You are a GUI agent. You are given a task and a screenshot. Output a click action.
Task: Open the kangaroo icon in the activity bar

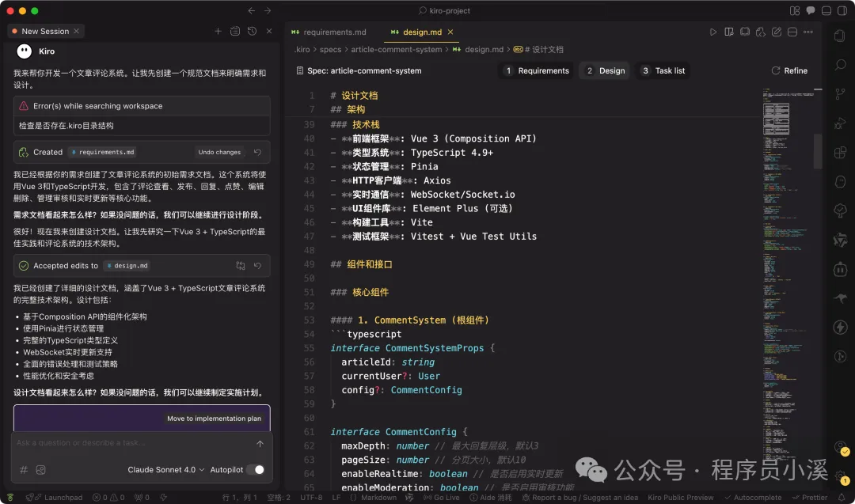click(x=840, y=298)
